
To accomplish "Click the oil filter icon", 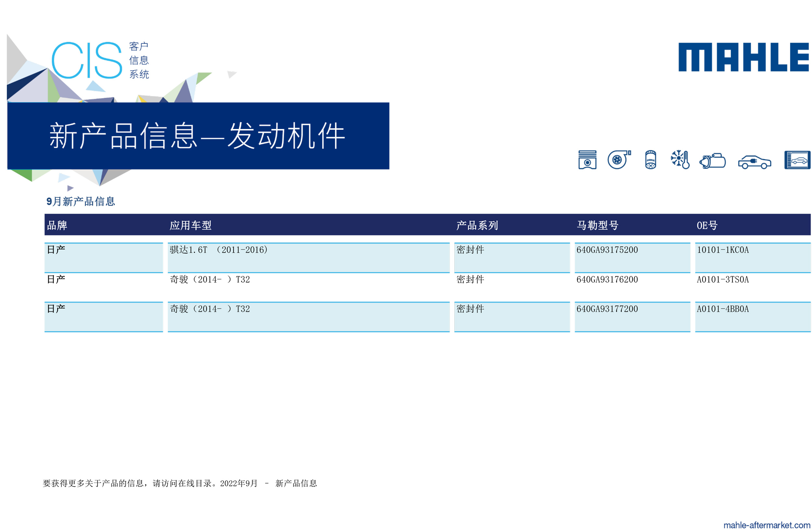I will 650,159.
